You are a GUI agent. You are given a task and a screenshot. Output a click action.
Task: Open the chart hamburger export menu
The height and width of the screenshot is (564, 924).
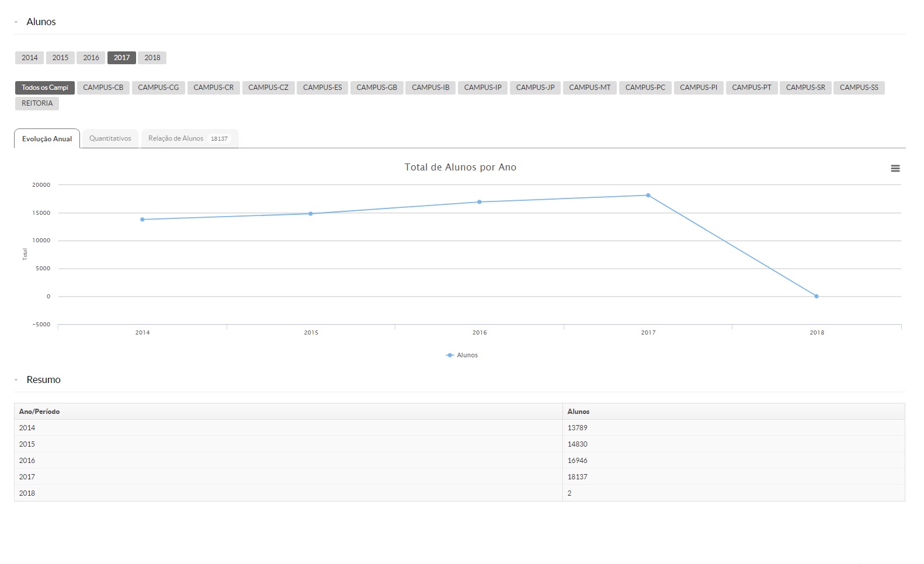pyautogui.click(x=895, y=168)
